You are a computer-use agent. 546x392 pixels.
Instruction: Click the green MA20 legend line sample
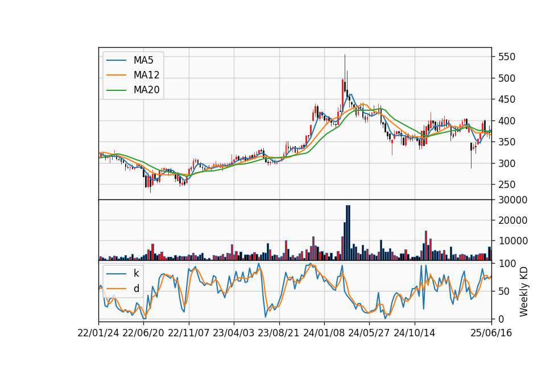116,90
